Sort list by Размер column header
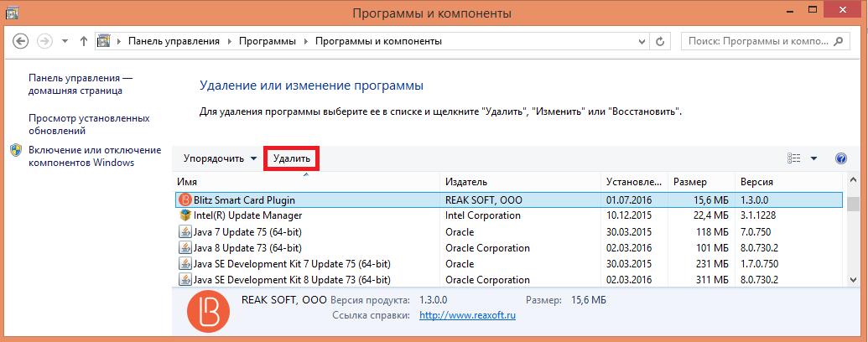 689,182
